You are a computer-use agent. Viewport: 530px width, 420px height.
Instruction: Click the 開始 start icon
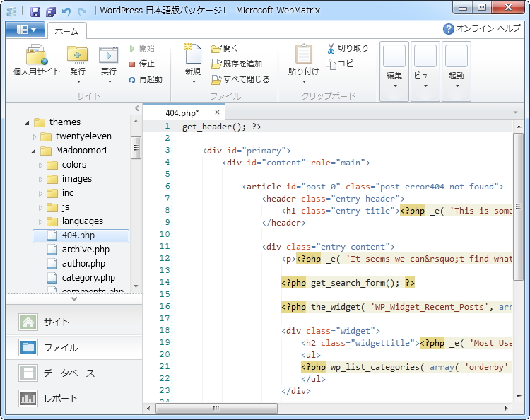132,49
